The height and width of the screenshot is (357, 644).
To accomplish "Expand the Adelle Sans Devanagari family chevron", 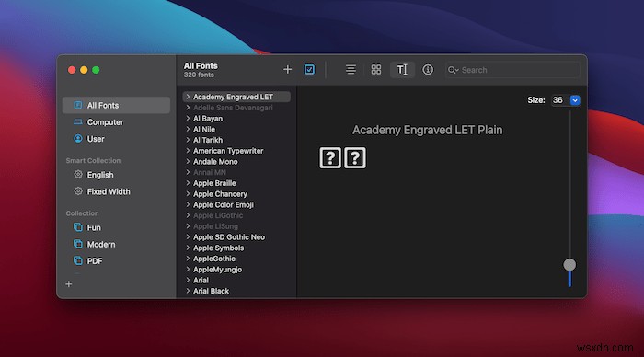I will pos(188,108).
